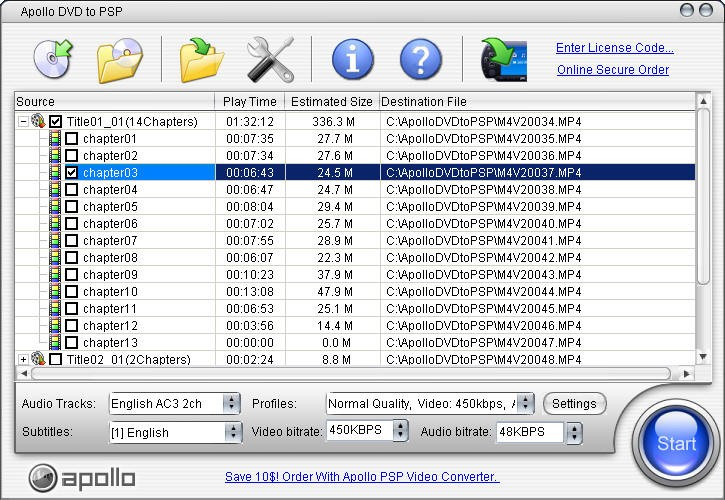Image resolution: width=725 pixels, height=500 pixels.
Task: Open Online Secure Order link
Action: coord(613,70)
